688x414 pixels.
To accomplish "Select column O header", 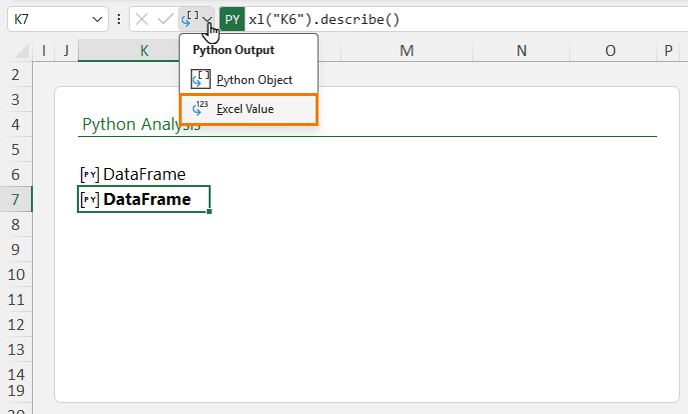I will pos(610,50).
